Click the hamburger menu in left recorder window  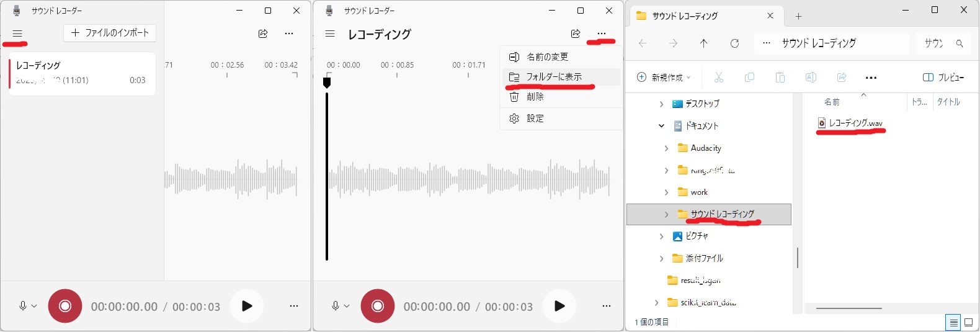[17, 34]
